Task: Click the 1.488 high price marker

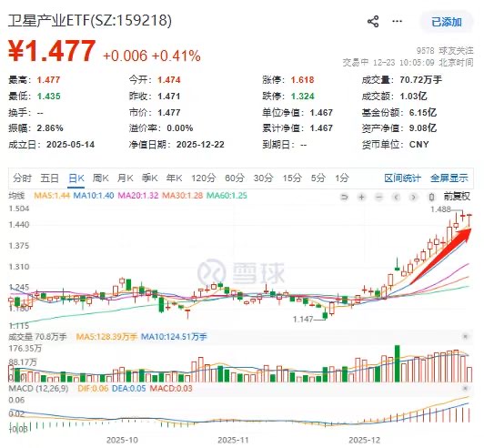Action: click(440, 209)
